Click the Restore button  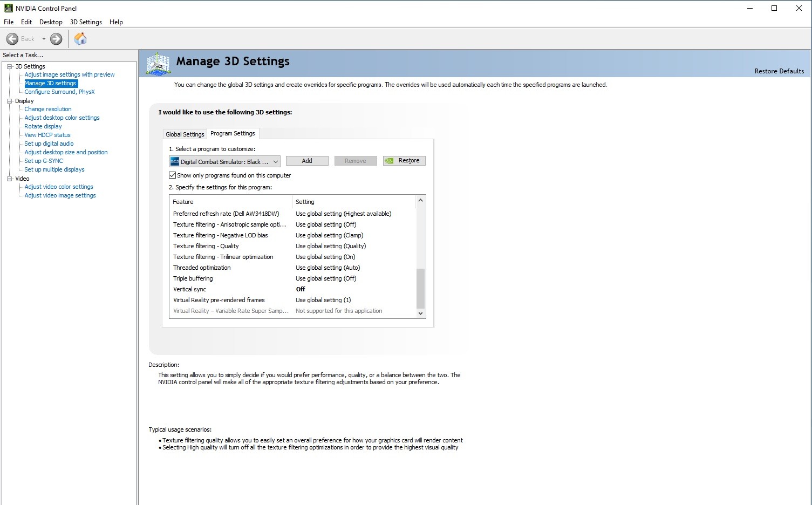(404, 161)
